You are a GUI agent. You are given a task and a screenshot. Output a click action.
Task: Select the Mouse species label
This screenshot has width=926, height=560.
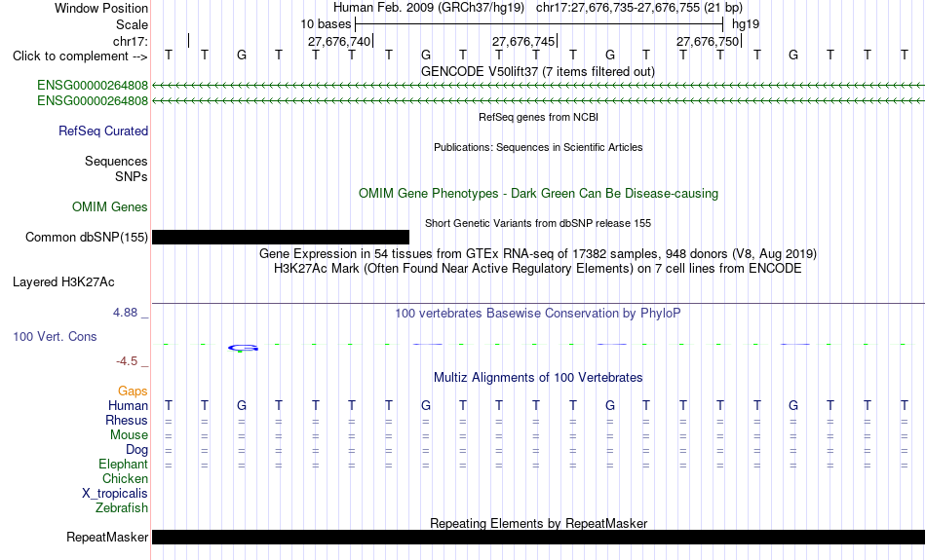coord(129,435)
